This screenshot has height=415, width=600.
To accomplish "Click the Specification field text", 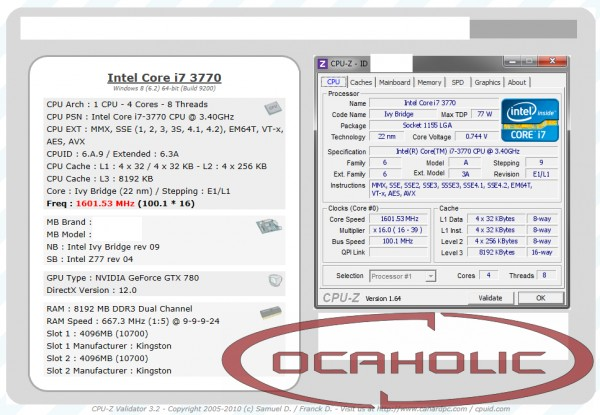I will 464,151.
